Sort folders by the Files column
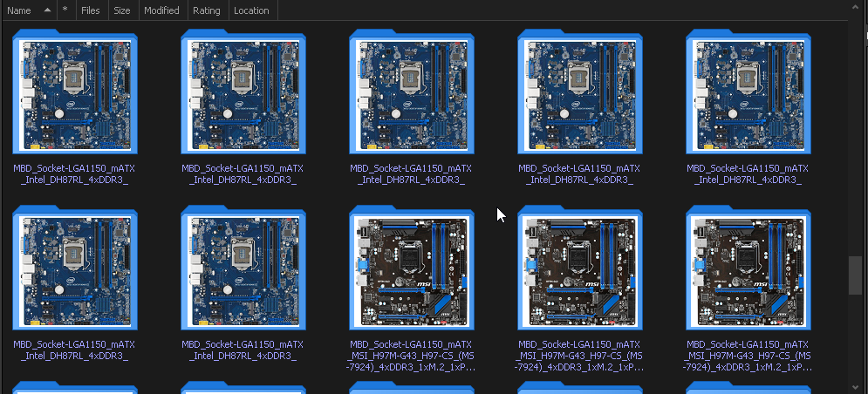Image resolution: width=868 pixels, height=394 pixels. click(x=91, y=10)
